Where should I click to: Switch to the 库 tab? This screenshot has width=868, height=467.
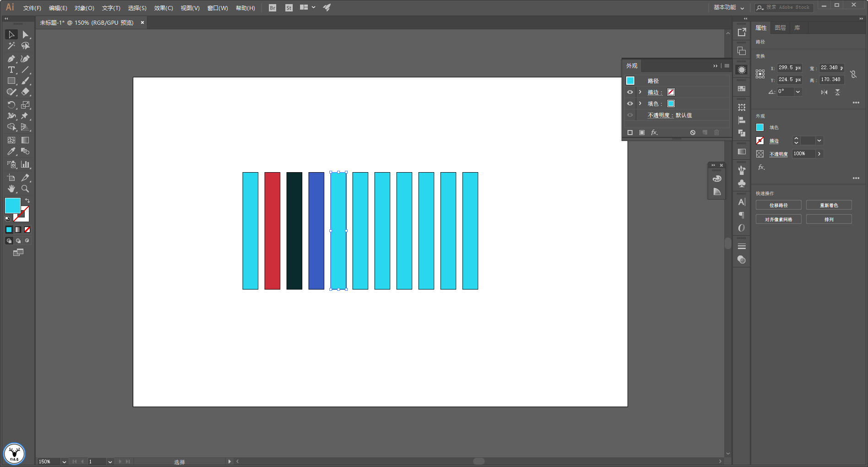[x=797, y=28]
